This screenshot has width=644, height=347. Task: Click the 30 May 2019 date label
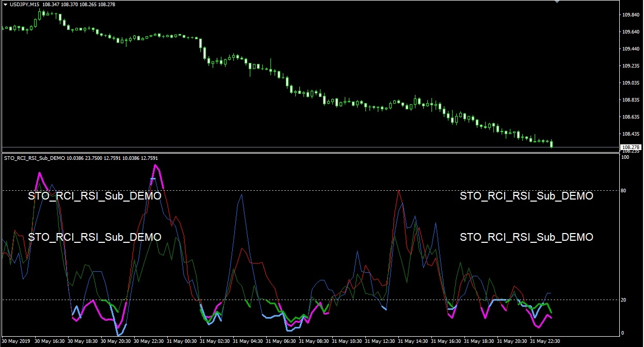tap(17, 341)
